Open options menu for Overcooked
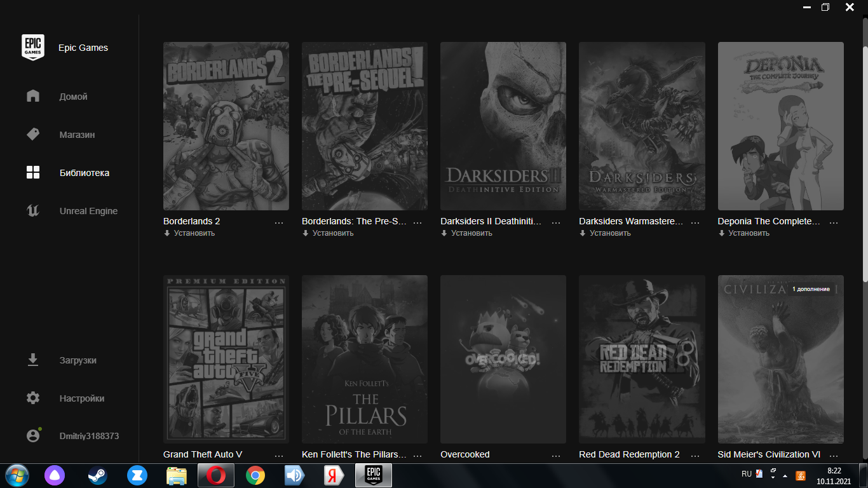This screenshot has width=868, height=488. tap(556, 456)
